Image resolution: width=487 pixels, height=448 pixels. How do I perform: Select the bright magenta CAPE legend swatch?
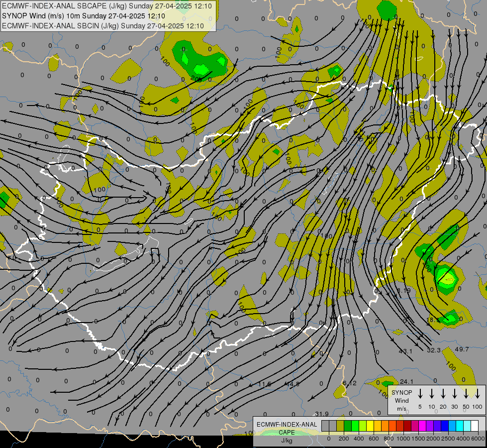pyautogui.click(x=422, y=426)
